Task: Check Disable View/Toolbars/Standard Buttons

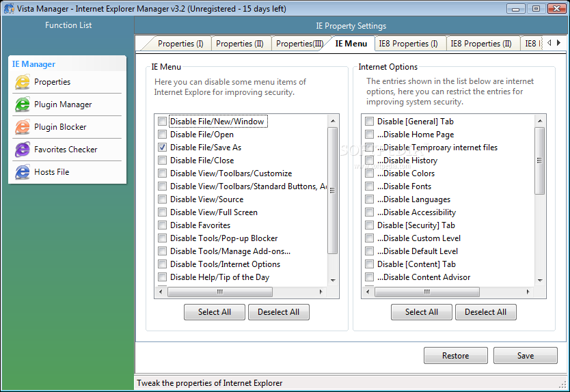Action: pos(162,186)
